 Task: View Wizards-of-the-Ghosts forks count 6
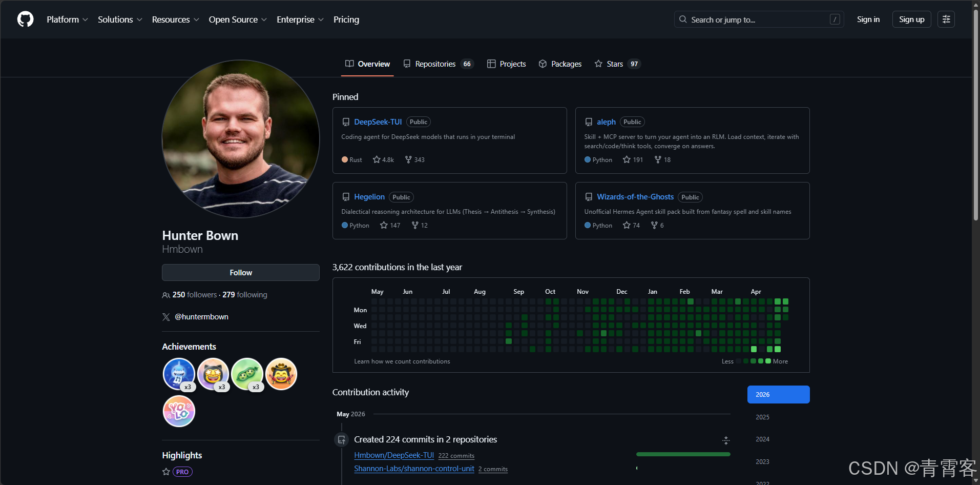657,226
